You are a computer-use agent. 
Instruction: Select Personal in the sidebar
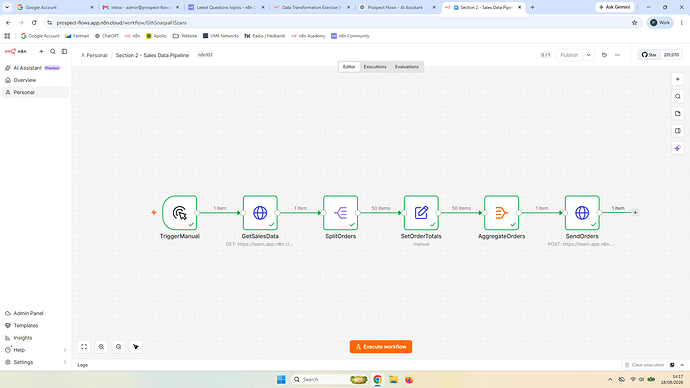[36, 92]
